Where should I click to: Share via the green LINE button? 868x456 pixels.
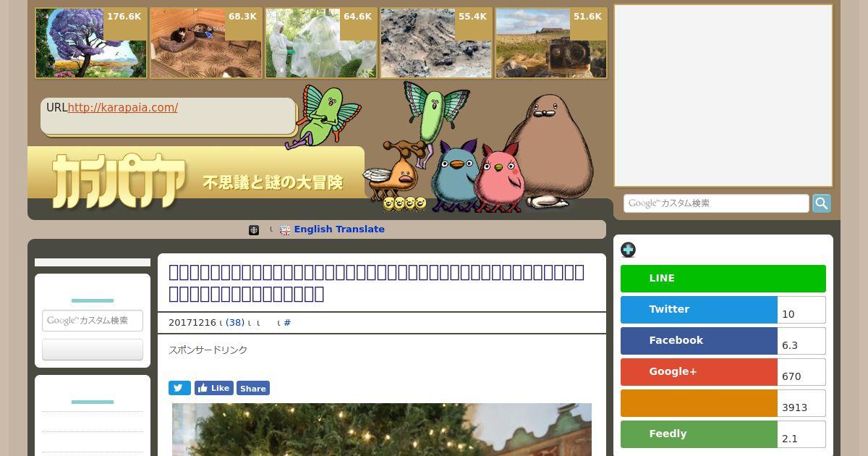[723, 279]
